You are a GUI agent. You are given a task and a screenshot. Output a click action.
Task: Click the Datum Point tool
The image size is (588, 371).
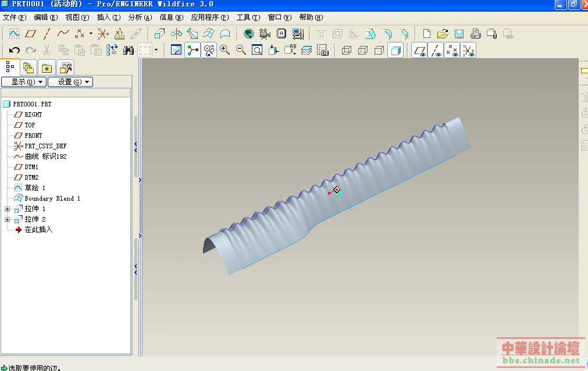[79, 34]
